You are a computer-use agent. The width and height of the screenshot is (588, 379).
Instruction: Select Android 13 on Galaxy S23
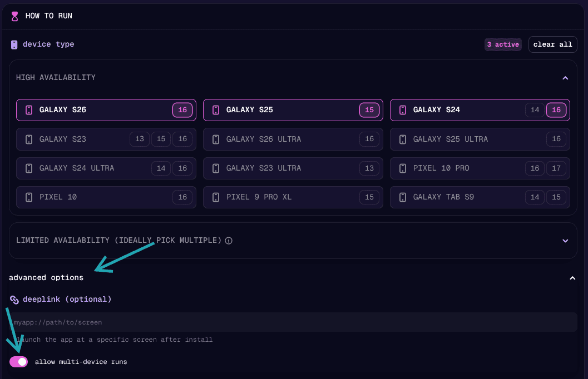pos(140,139)
